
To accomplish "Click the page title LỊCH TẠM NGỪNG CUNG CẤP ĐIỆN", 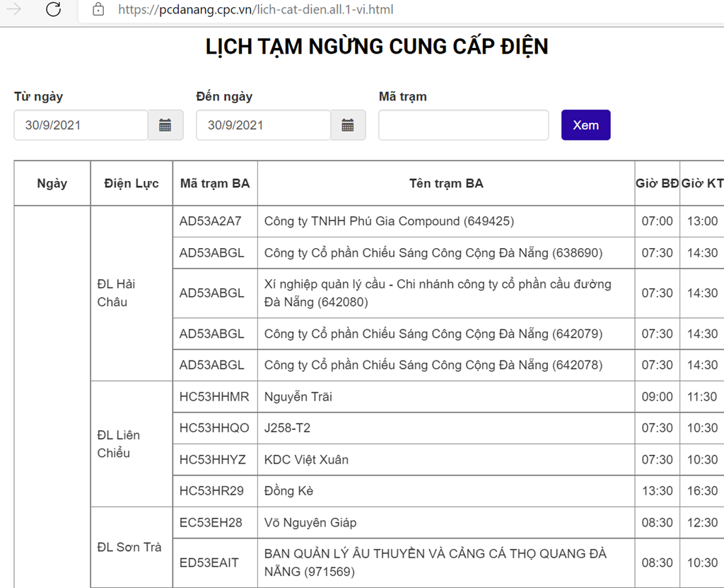I will tap(377, 47).
